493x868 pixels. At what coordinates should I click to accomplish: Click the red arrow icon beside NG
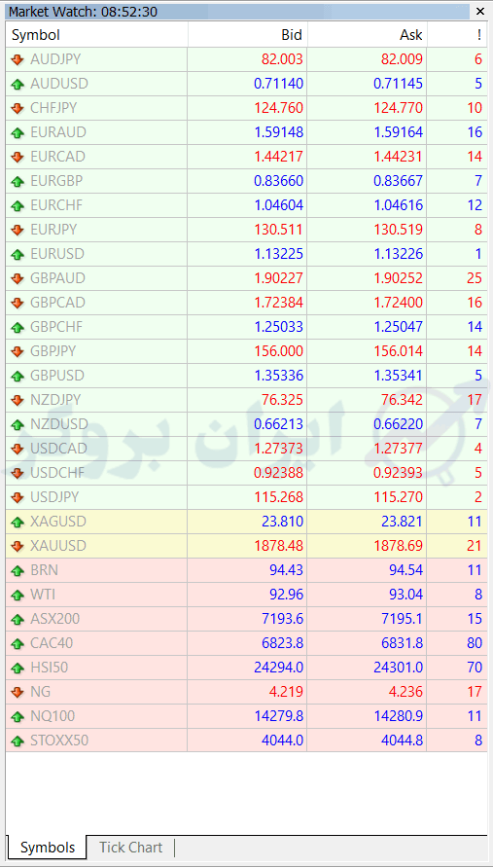click(18, 692)
